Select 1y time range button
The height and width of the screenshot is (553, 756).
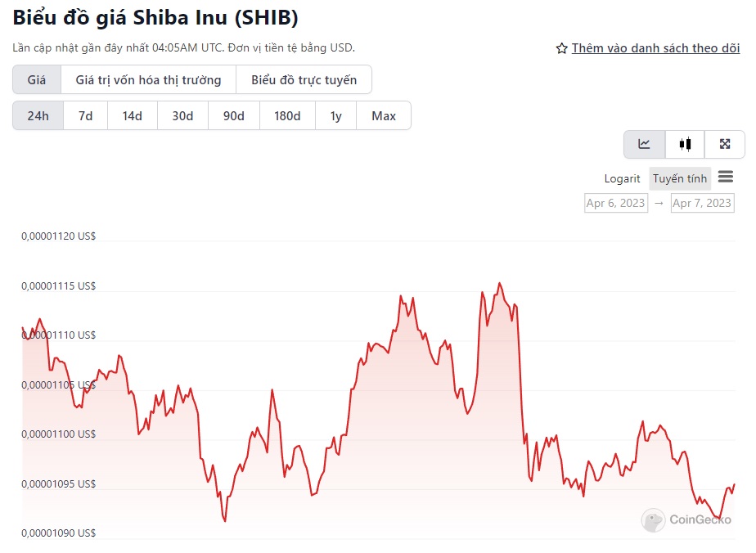(335, 115)
